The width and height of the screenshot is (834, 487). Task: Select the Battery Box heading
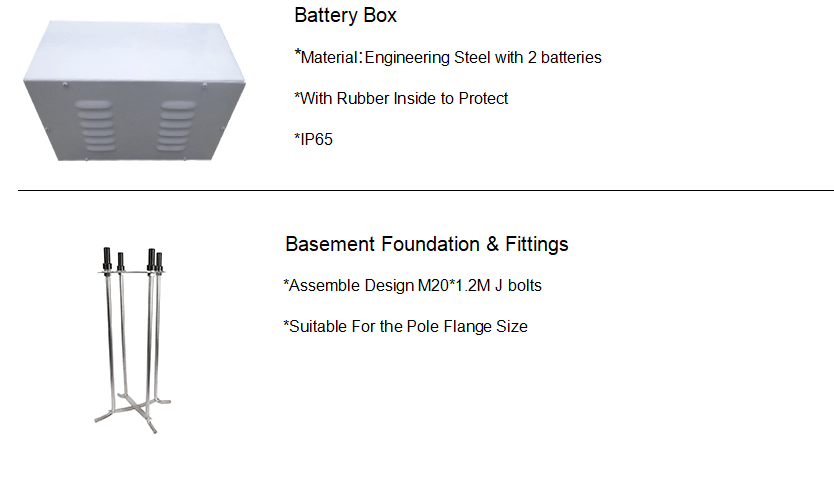point(345,15)
